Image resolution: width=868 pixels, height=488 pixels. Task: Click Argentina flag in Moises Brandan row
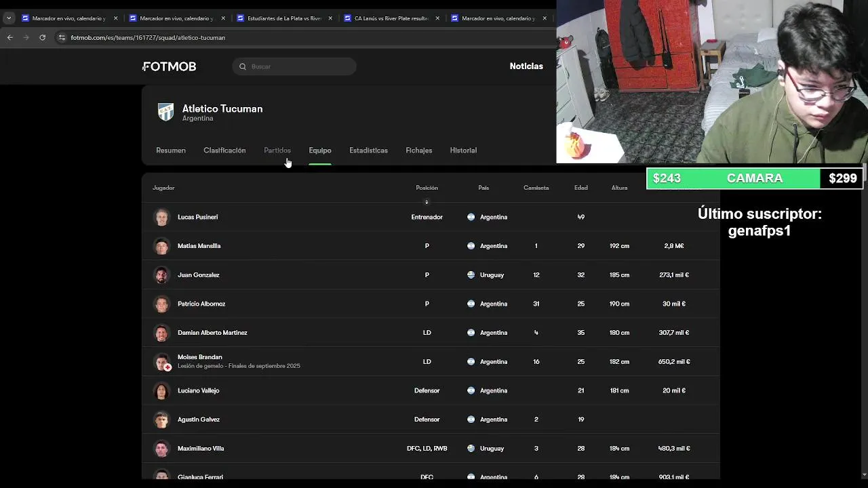point(471,362)
